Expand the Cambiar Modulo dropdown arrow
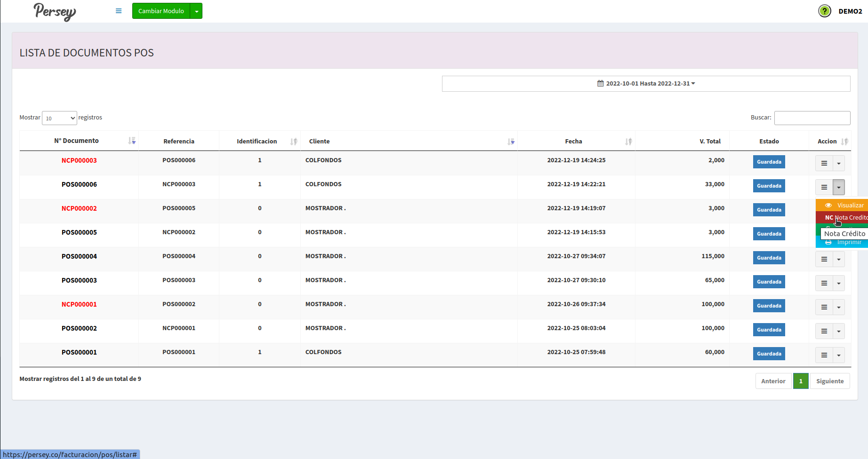The image size is (868, 459). [x=196, y=11]
